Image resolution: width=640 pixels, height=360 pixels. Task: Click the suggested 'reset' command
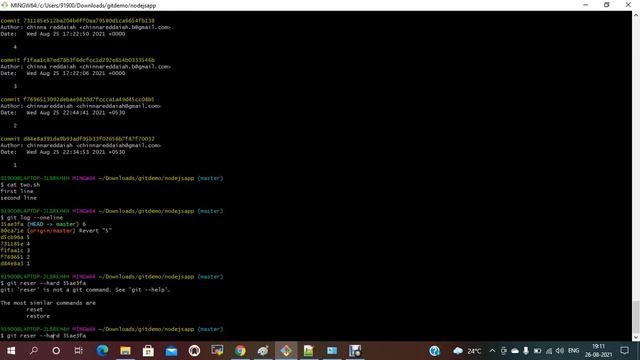pos(35,309)
